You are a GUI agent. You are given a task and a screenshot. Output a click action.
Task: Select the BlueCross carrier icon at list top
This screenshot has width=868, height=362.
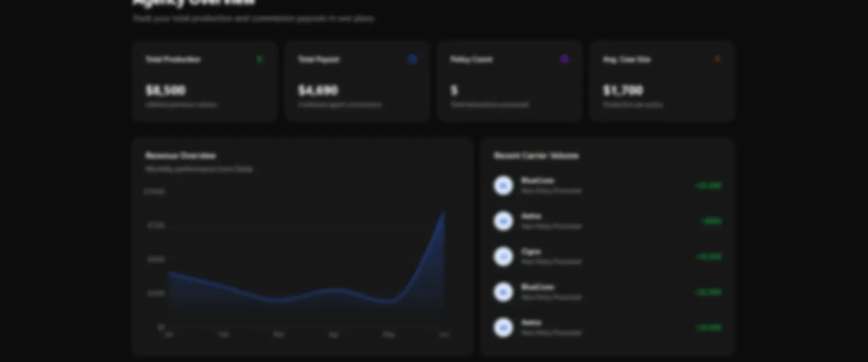coord(504,185)
